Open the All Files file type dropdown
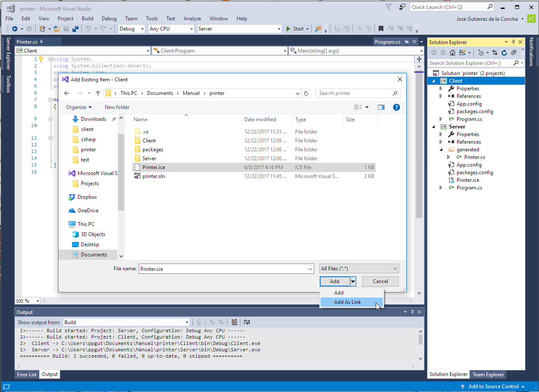This screenshot has height=392, width=539. click(359, 268)
